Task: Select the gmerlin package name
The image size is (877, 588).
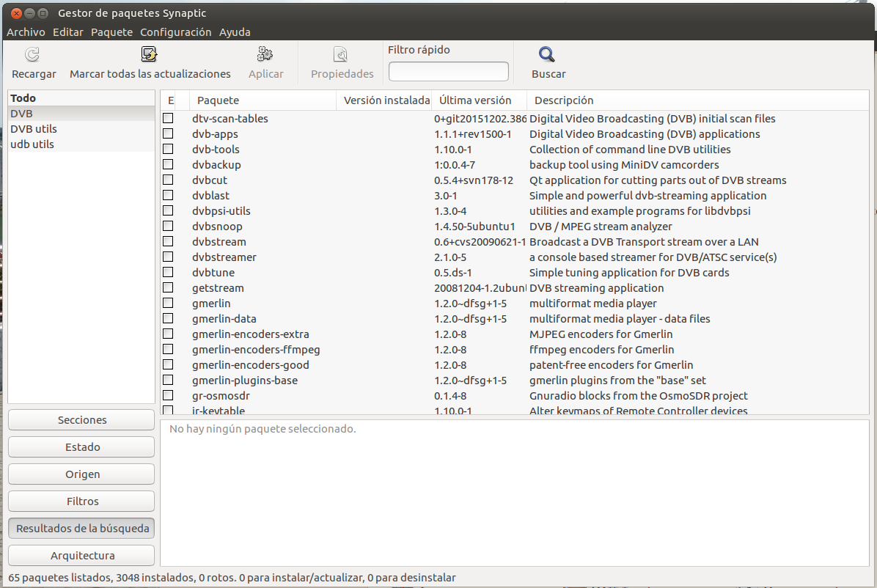Action: tap(211, 304)
